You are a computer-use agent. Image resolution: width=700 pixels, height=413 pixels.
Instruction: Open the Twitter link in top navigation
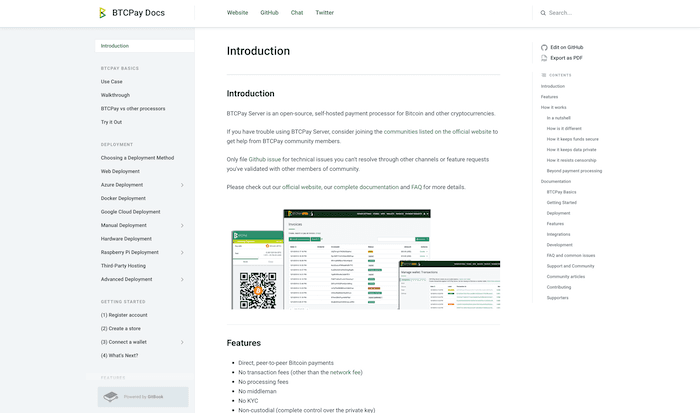pyautogui.click(x=324, y=13)
